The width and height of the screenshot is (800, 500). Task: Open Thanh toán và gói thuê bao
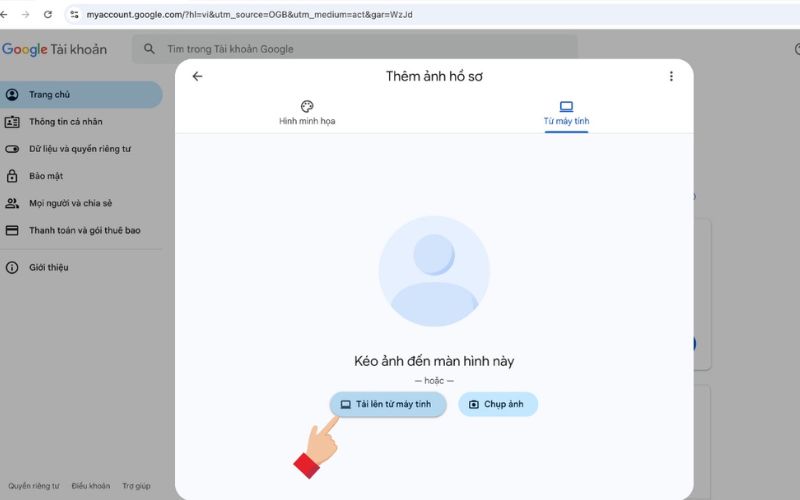[x=84, y=230]
